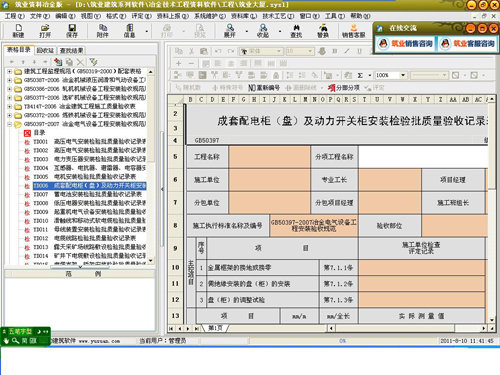Select tree item YD001 高压电气安装

tap(89, 142)
